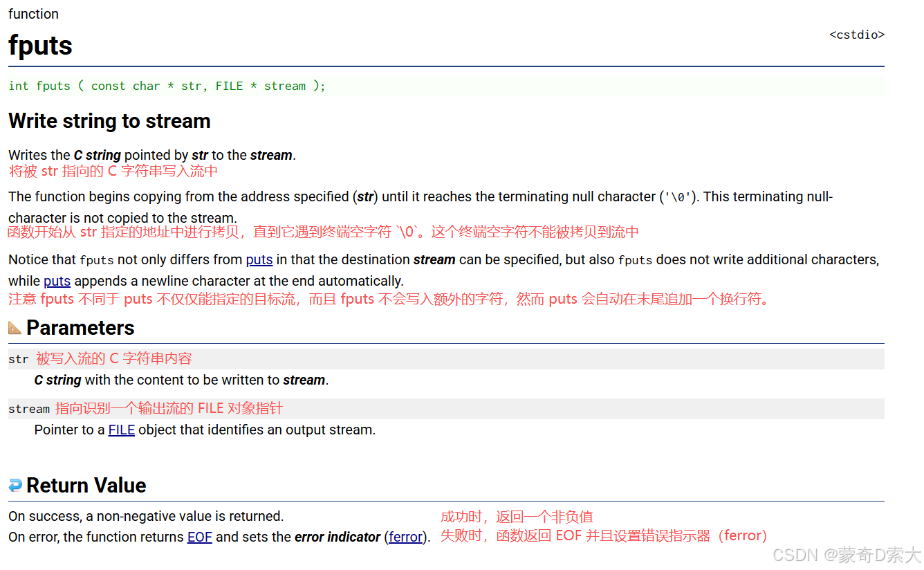
Task: Click the sentence 'Writes the C string pointed by str'
Action: [152, 156]
